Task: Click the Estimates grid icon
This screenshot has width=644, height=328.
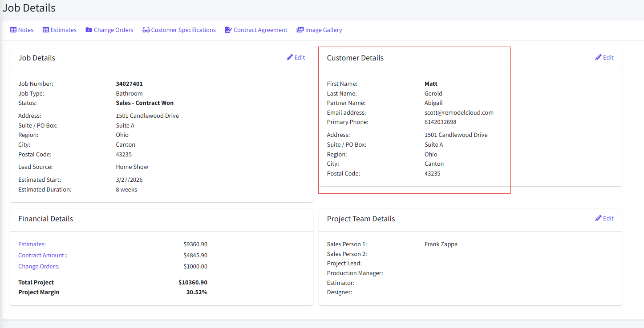Action: click(46, 30)
